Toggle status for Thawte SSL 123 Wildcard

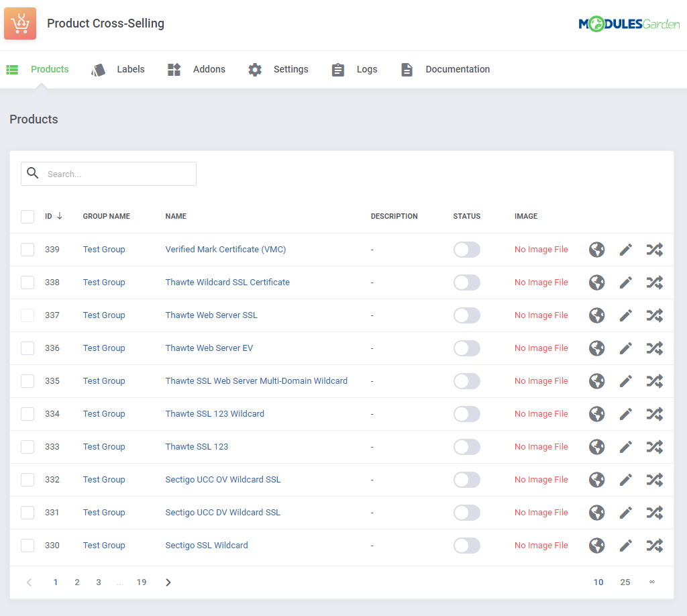(x=467, y=414)
